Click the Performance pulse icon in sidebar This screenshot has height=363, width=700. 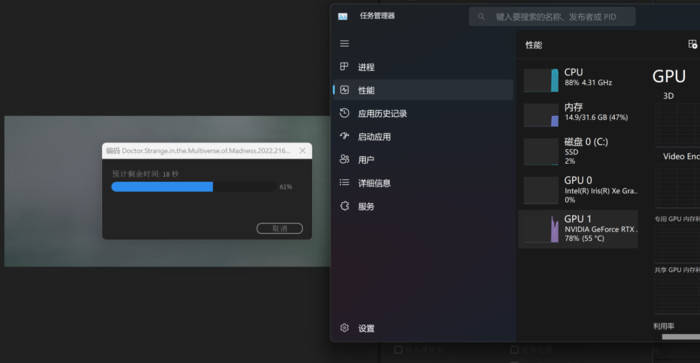pos(344,90)
